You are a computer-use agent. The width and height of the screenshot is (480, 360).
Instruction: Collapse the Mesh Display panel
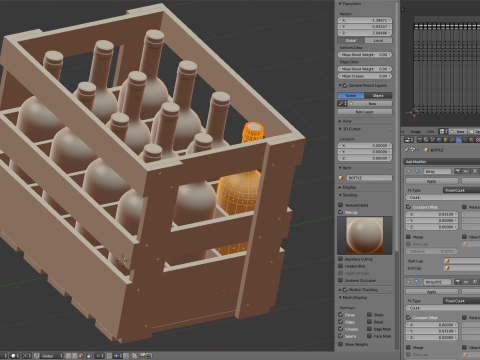pos(340,297)
